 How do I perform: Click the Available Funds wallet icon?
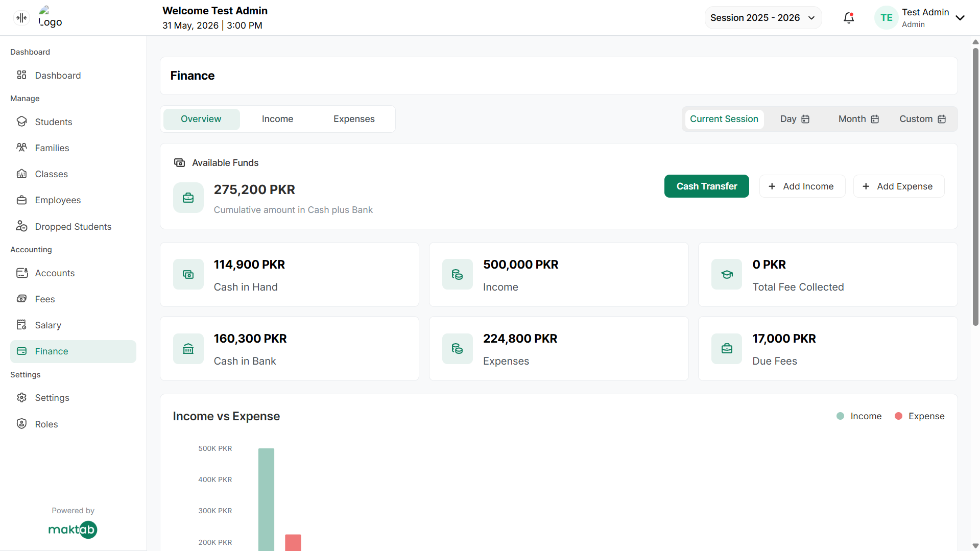(x=179, y=163)
